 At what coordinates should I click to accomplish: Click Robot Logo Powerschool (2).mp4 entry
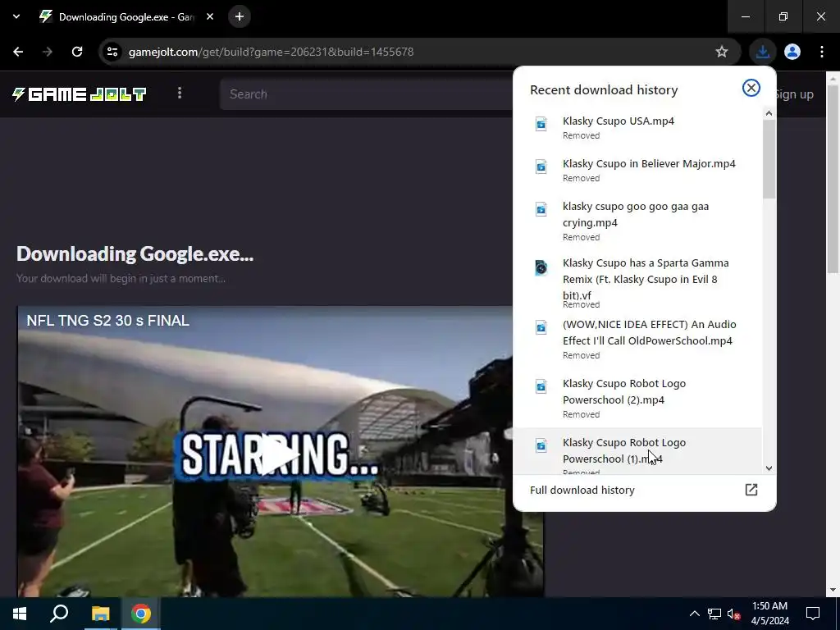tap(637, 398)
